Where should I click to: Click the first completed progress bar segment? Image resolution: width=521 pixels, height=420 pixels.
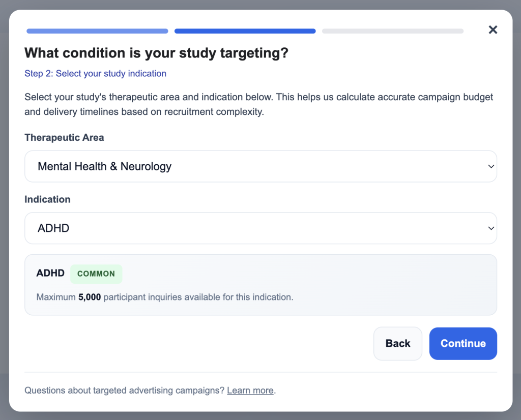click(97, 31)
